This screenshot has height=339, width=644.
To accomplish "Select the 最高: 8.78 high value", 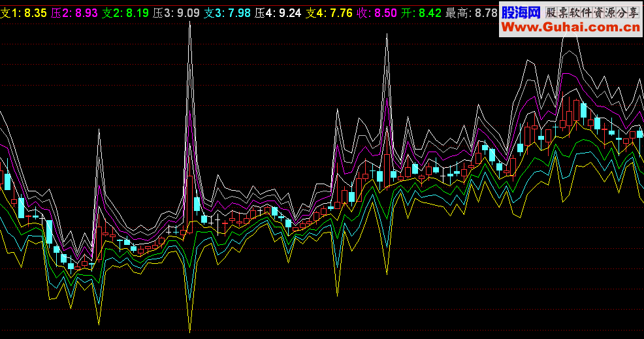I will click(x=472, y=13).
